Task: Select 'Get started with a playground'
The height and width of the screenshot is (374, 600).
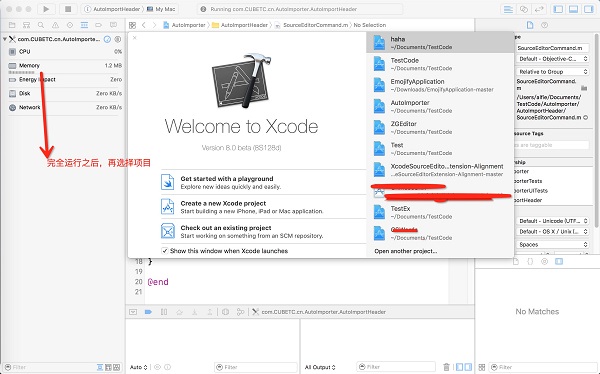Action: pos(263,182)
